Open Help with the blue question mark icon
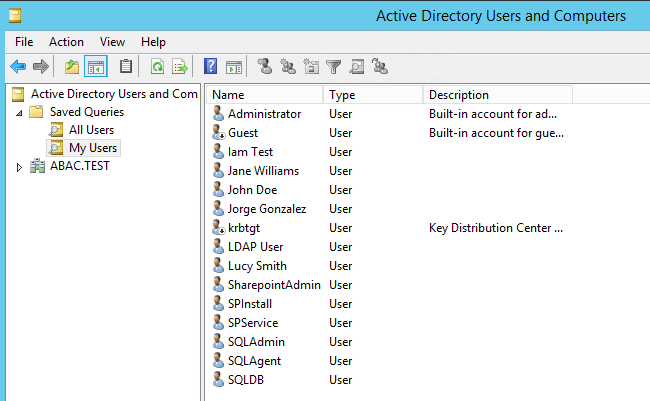 (x=211, y=67)
